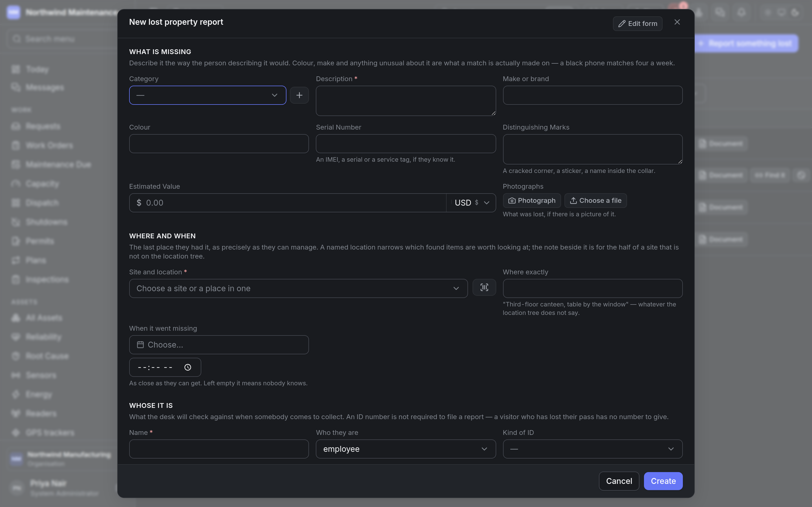
Task: Click the Make or brand field
Action: click(592, 95)
